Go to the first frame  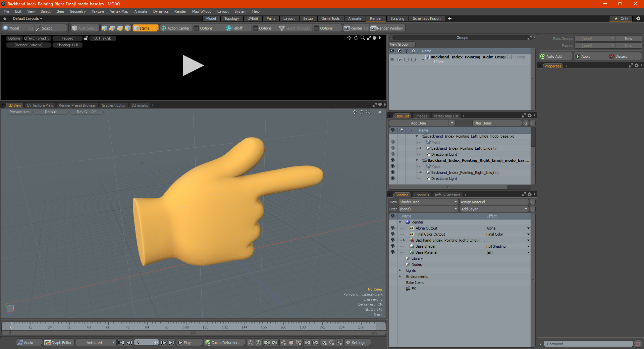coord(121,343)
